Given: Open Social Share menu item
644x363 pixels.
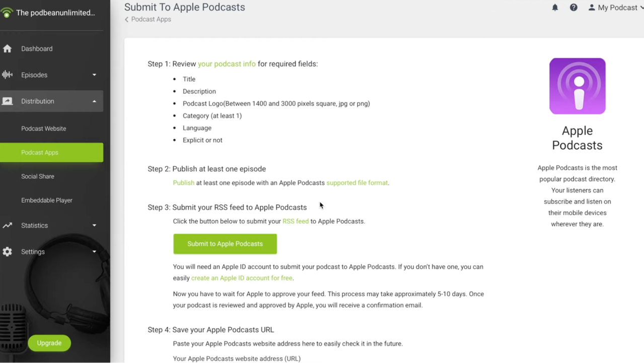Looking at the screenshot, I should coord(38,176).
